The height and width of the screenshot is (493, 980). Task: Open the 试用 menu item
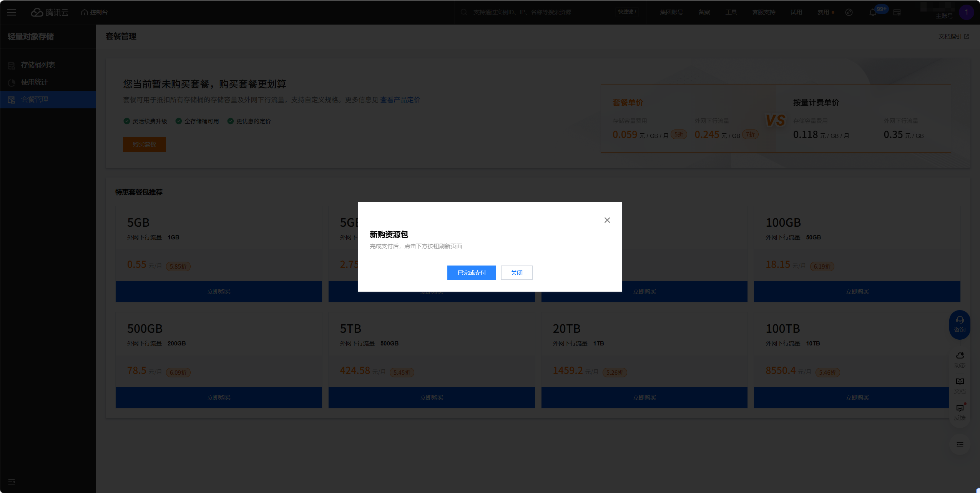[x=796, y=12]
